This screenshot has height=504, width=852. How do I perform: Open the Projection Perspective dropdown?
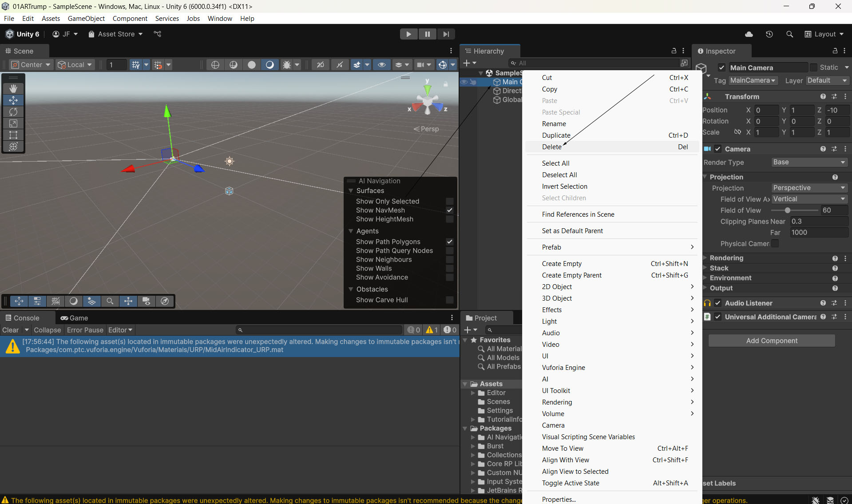[809, 188]
